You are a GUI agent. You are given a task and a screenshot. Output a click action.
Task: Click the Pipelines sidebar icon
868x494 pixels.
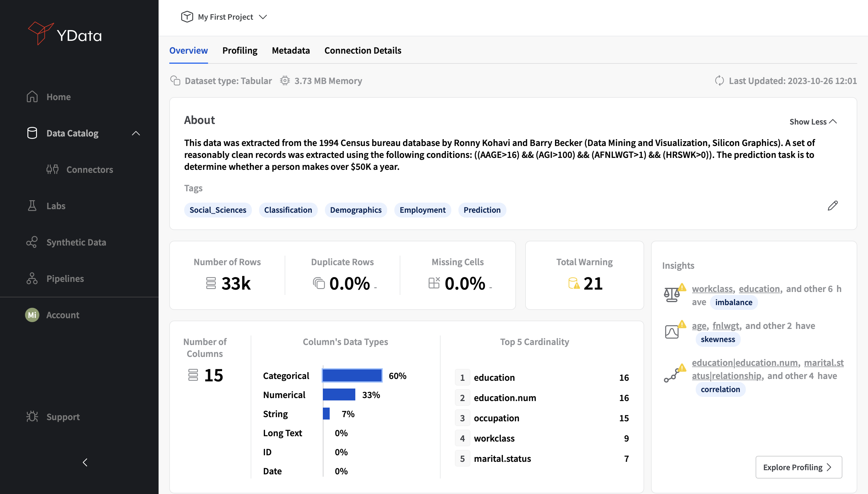pos(33,278)
